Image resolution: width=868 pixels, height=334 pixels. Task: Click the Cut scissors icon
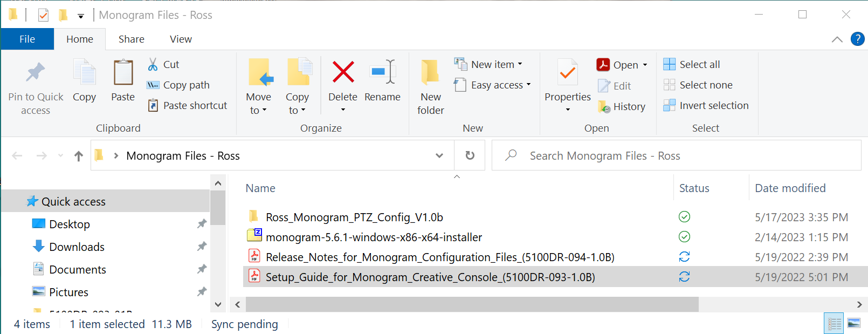point(153,64)
